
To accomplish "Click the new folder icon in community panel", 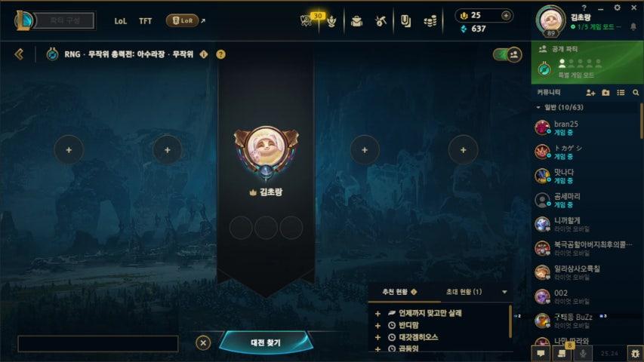I will point(605,93).
